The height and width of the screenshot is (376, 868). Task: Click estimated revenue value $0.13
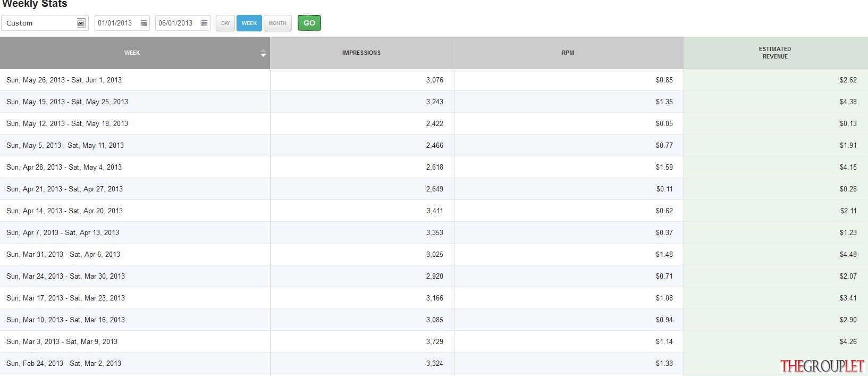coord(848,123)
